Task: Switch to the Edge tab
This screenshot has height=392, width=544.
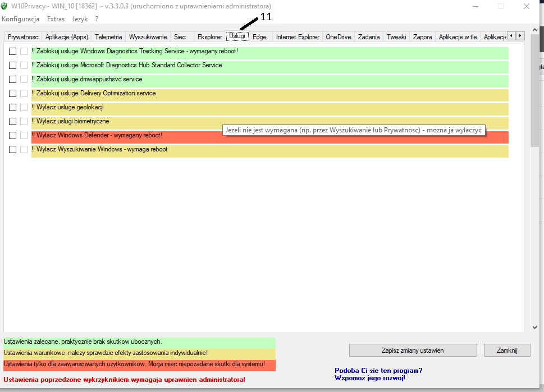Action: coord(259,37)
